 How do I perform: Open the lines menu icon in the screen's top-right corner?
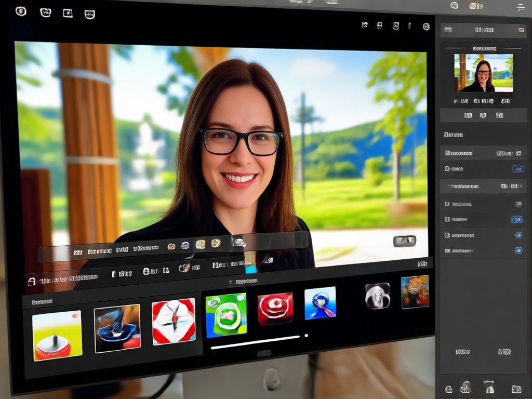click(521, 6)
